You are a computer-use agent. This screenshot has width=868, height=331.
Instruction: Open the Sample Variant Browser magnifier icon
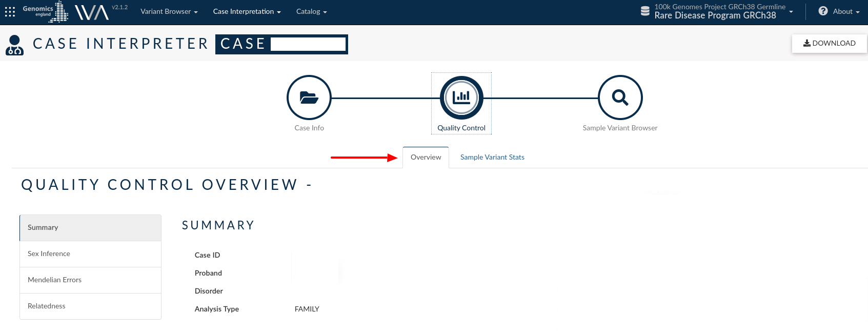[x=620, y=98]
